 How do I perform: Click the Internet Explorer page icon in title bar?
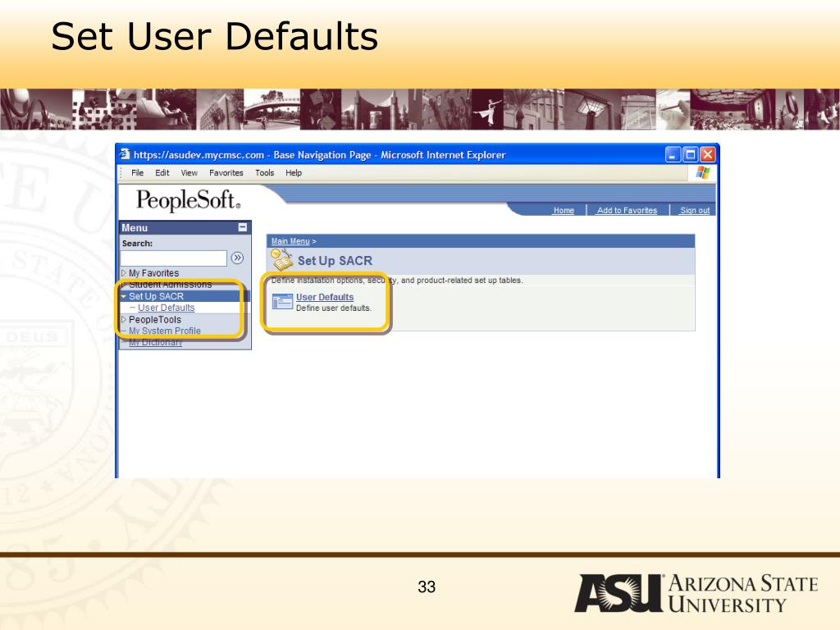(125, 154)
